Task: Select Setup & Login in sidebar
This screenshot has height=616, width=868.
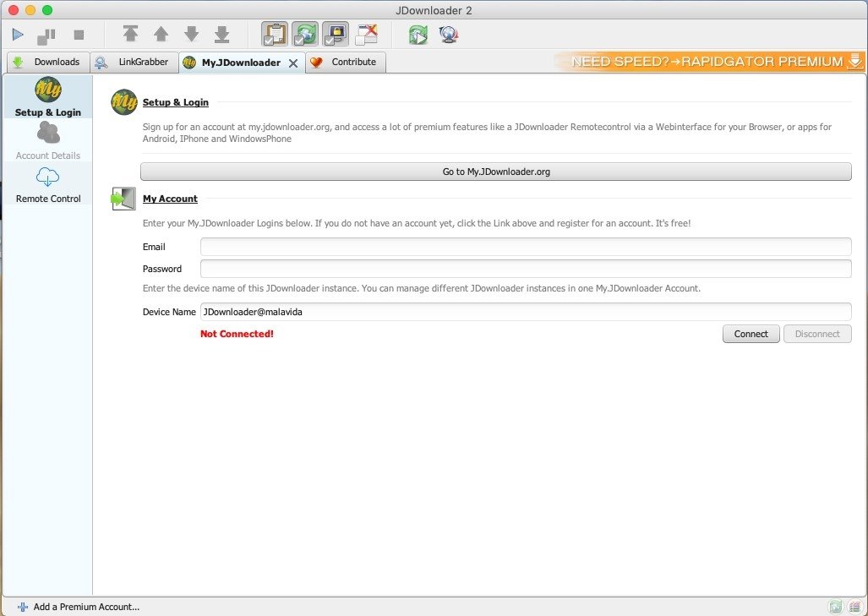Action: [x=47, y=97]
